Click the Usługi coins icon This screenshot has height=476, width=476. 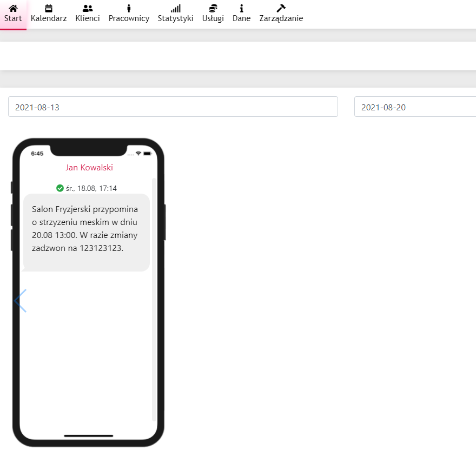click(213, 8)
